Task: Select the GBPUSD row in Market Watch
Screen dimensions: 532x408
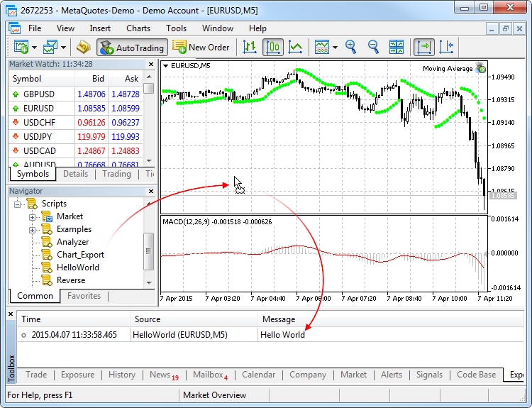Action: click(x=76, y=94)
